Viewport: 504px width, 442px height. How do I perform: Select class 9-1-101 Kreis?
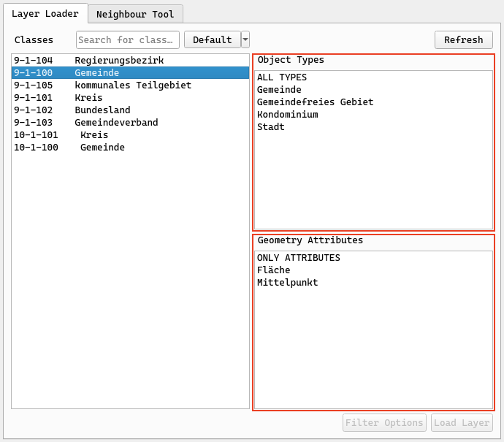130,97
